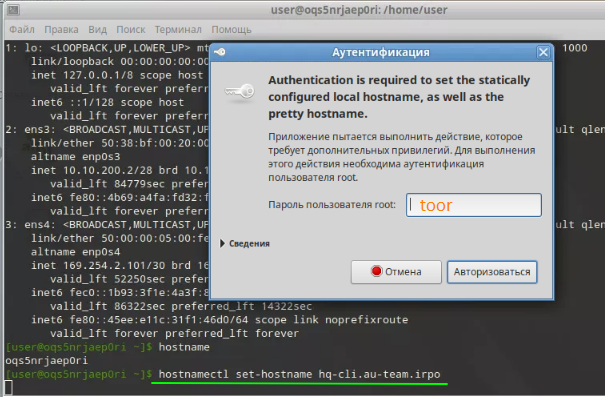Image resolution: width=605 pixels, height=397 pixels.
Task: Click the valid_lft 86322sec line
Action: (181, 306)
